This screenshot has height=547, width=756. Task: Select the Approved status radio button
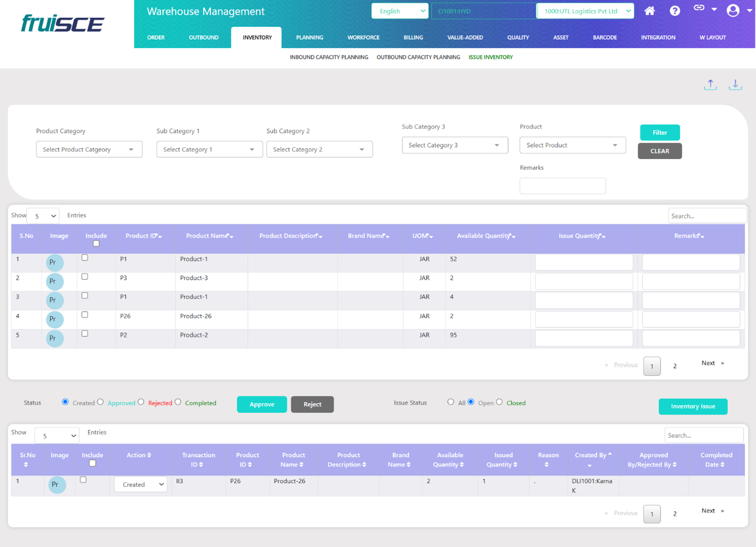pos(101,402)
